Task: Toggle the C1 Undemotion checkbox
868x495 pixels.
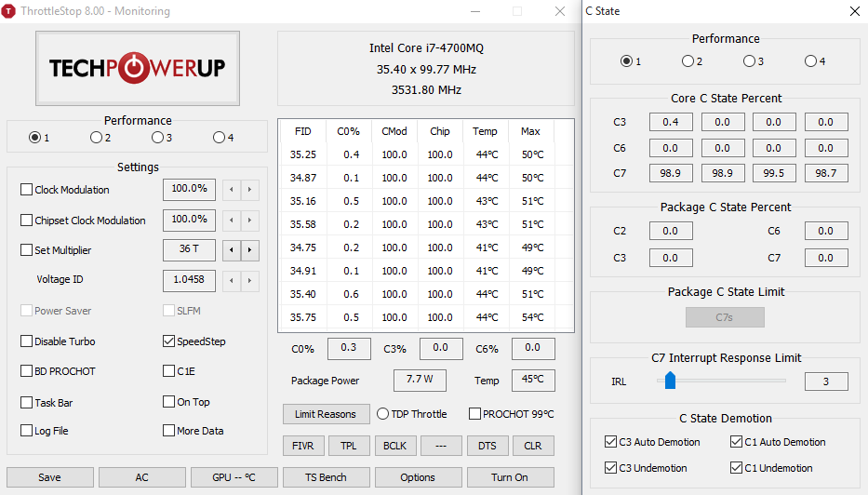Action: 736,467
